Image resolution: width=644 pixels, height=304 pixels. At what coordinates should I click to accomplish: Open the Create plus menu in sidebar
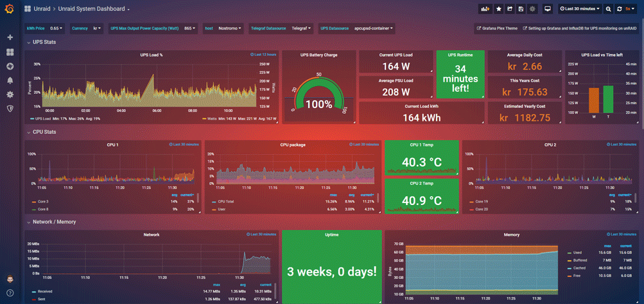point(10,37)
